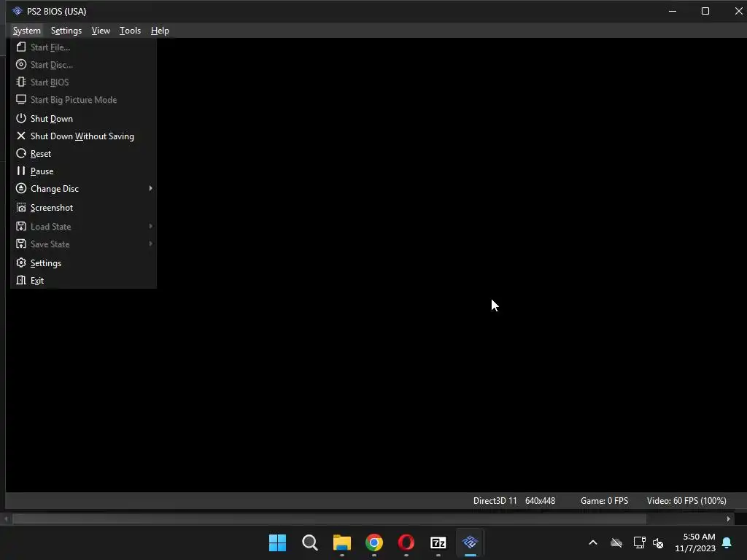This screenshot has height=560, width=747.
Task: Expand the Load State submenu arrow
Action: [150, 226]
